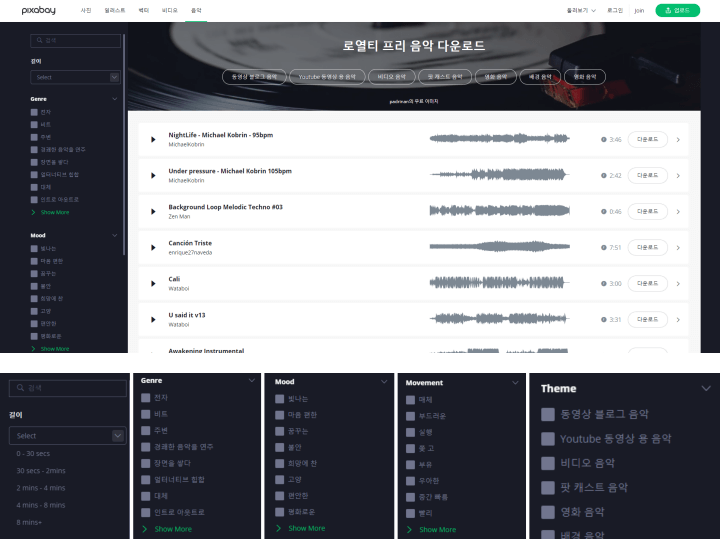Open the explore dropdown in top navigation
The image size is (720, 539).
pos(581,10)
